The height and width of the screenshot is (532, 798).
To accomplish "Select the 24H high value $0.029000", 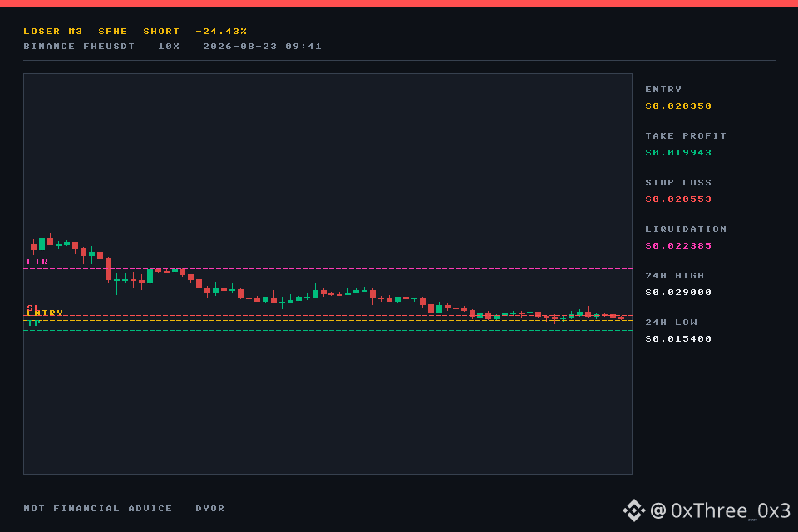I will coord(678,293).
